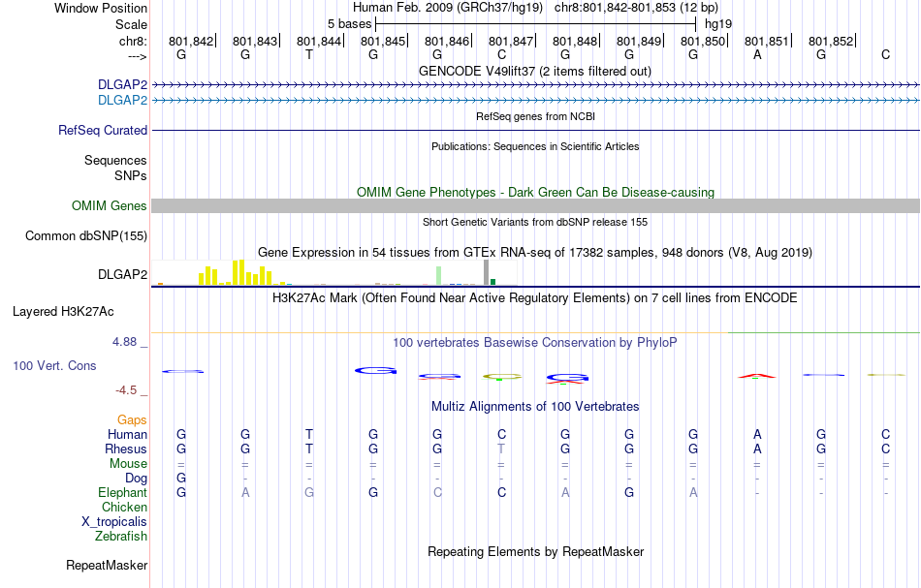Click the red A conservation logo letter

[x=756, y=376]
